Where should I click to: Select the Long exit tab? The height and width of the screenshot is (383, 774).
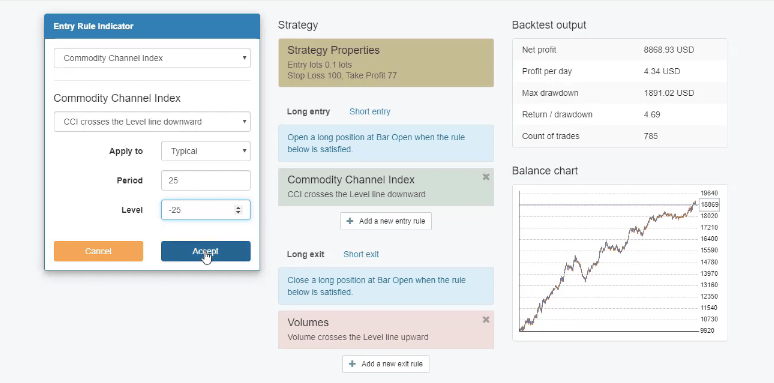306,254
